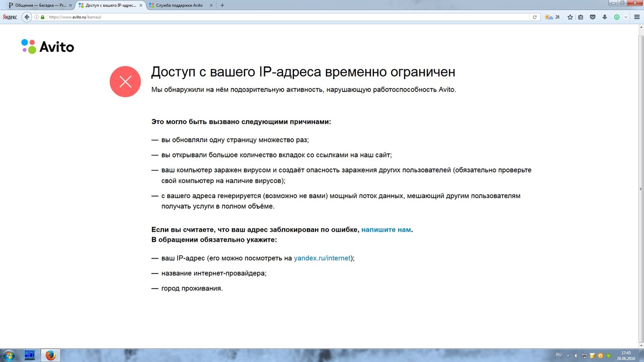Show bookmarks list icon

tap(581, 17)
